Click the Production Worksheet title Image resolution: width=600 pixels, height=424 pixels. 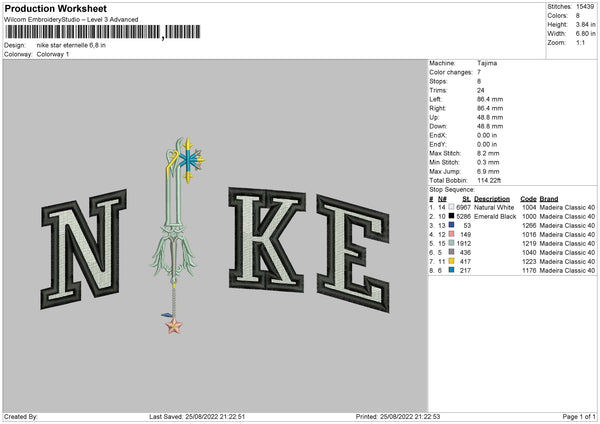point(55,8)
